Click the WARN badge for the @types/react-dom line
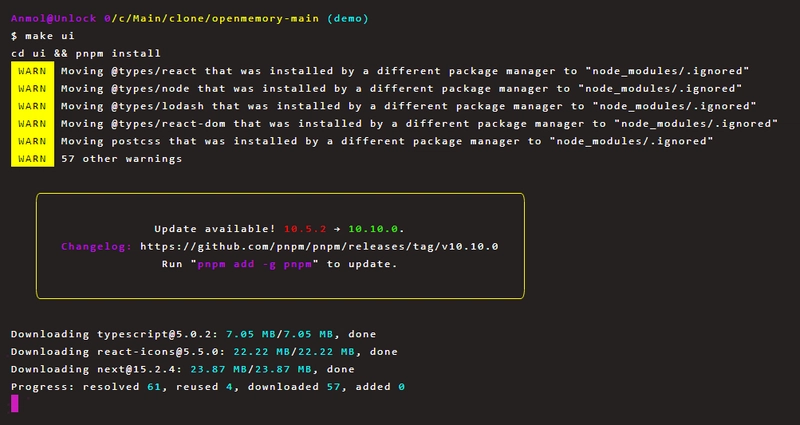Image resolution: width=800 pixels, height=425 pixels. (32, 124)
